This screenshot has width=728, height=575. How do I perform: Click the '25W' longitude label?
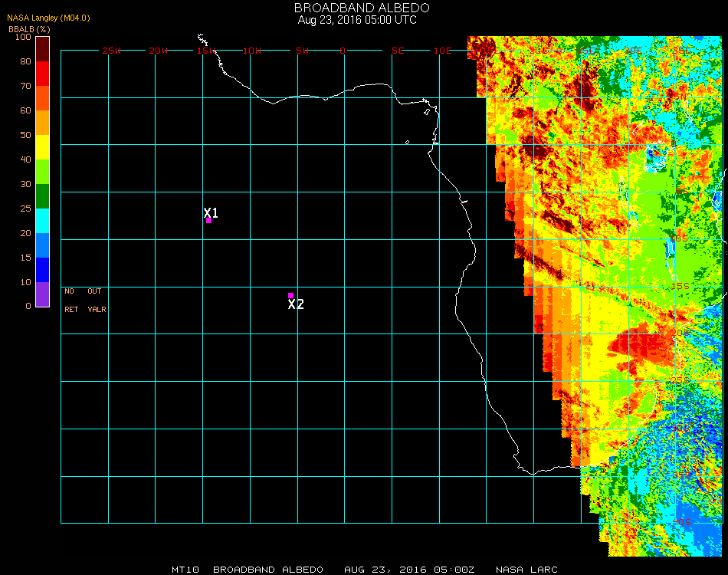111,51
